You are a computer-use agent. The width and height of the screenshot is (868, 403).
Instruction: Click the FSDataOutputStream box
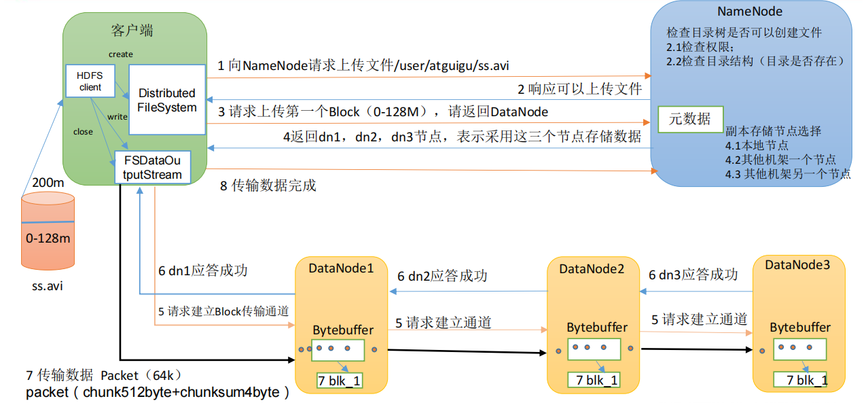(x=153, y=167)
